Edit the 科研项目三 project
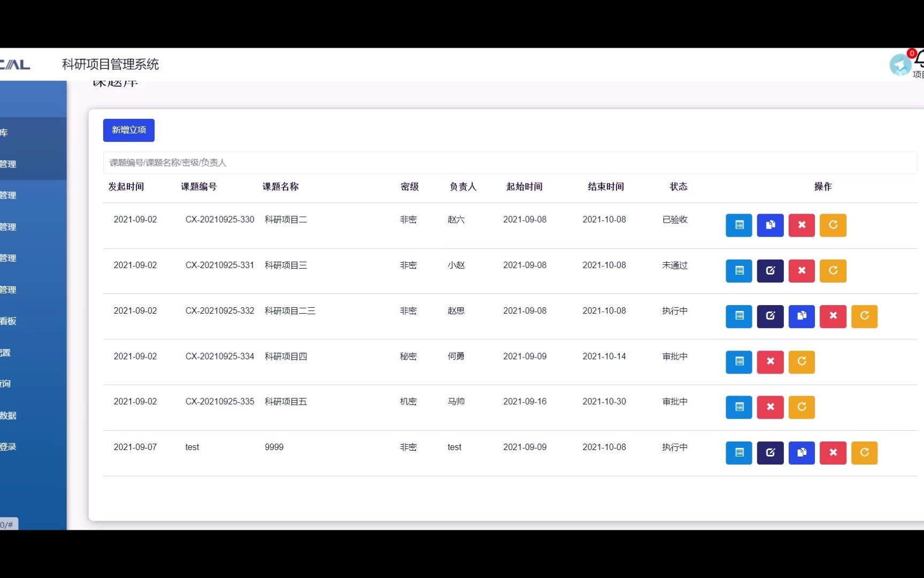Image resolution: width=924 pixels, height=578 pixels. point(770,271)
